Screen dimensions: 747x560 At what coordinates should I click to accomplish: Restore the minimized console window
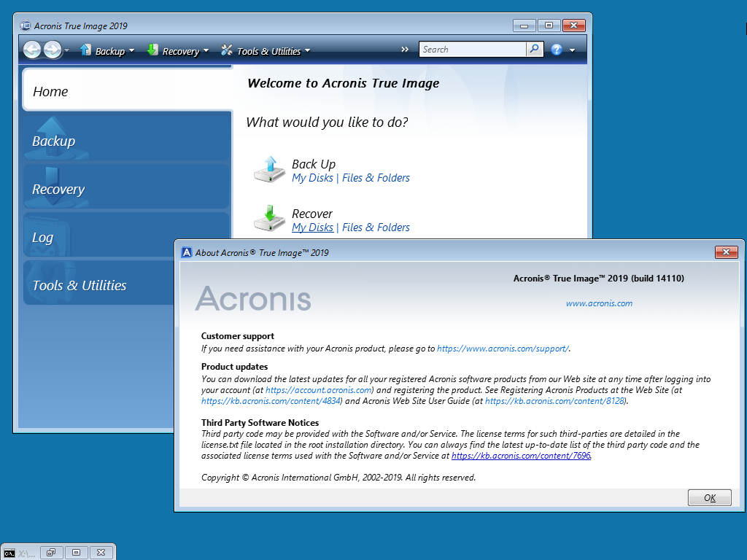52,553
